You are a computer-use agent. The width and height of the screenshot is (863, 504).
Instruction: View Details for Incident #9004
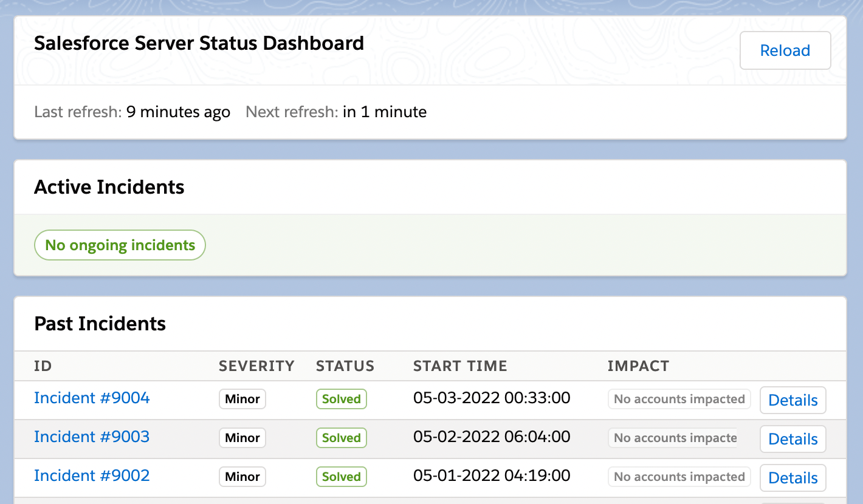793,400
